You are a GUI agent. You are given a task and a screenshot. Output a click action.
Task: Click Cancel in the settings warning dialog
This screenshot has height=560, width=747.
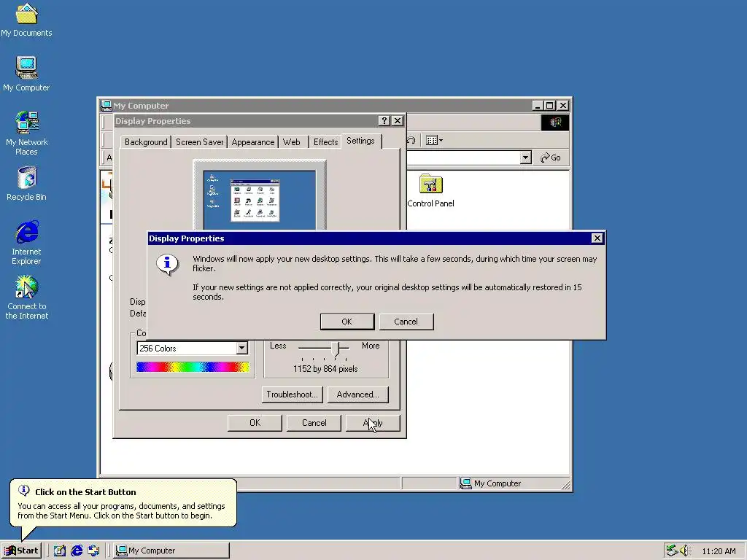click(x=406, y=322)
